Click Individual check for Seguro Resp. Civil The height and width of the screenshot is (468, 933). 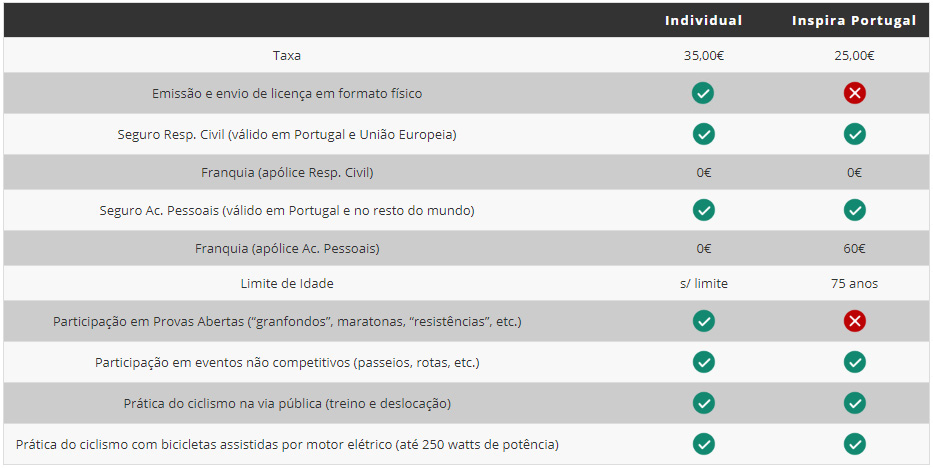703,134
